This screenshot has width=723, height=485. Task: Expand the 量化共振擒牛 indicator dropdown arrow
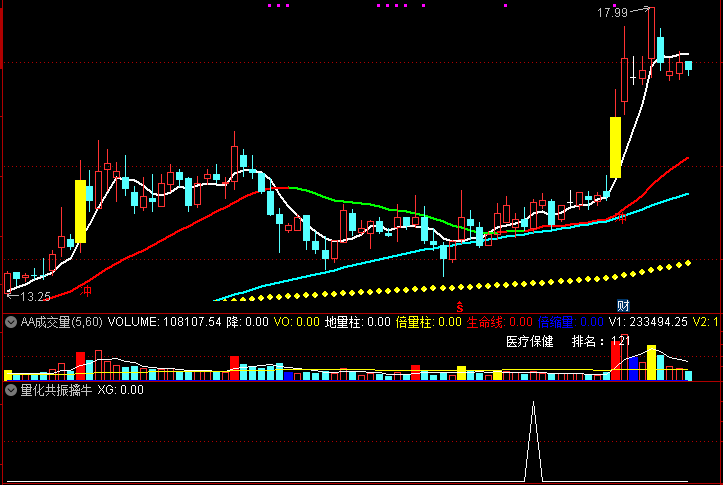pyautogui.click(x=11, y=390)
